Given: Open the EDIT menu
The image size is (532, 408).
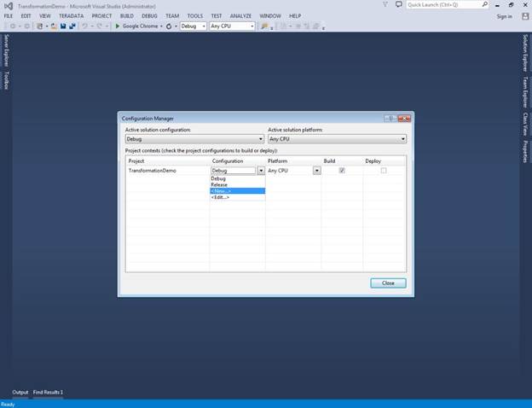Looking at the screenshot, I should 26,16.
